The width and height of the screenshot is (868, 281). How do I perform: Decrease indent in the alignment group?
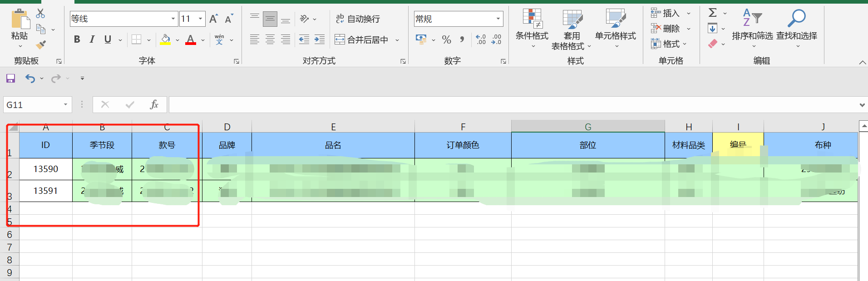tap(304, 39)
